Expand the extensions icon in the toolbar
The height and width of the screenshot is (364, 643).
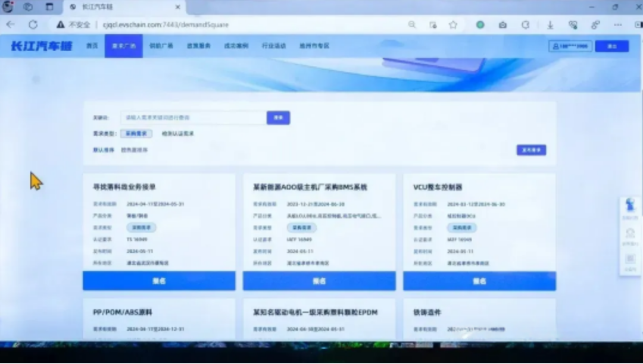[x=573, y=25]
